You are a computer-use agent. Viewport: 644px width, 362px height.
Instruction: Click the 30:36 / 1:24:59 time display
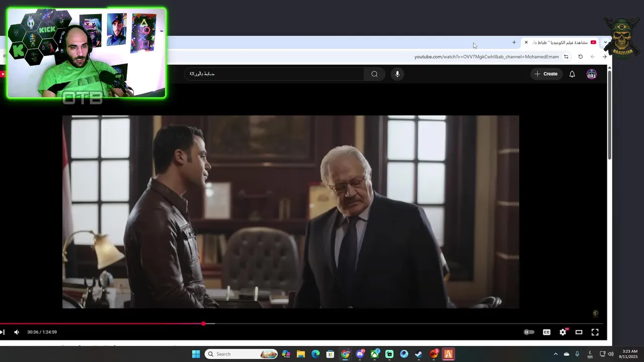(42, 332)
